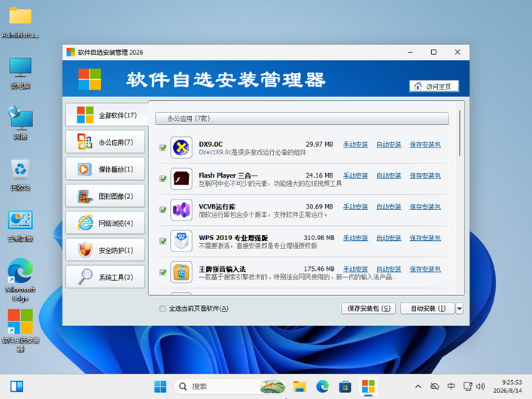Select the 控制面板 desktop icon
This screenshot has width=532, height=399.
point(20,226)
